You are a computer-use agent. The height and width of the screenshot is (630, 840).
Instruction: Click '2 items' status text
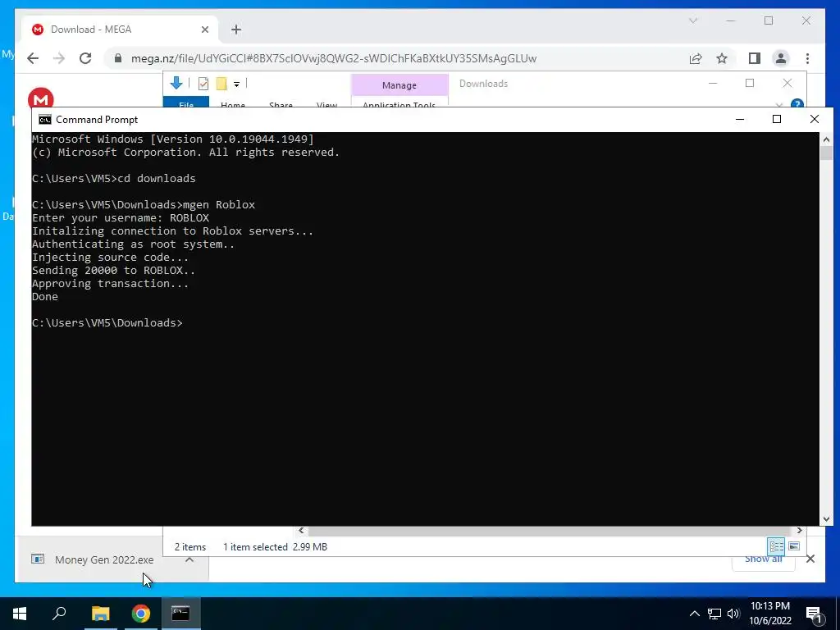[190, 547]
